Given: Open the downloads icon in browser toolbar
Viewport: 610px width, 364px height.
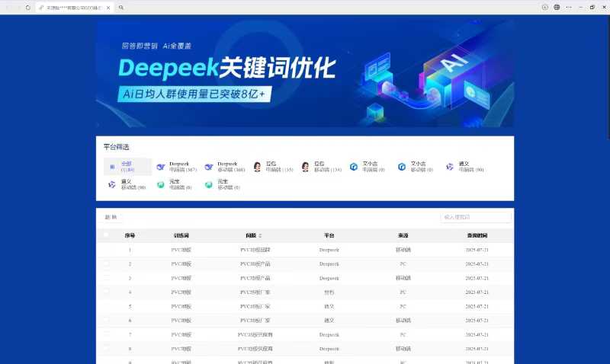Looking at the screenshot, I should 545,7.
